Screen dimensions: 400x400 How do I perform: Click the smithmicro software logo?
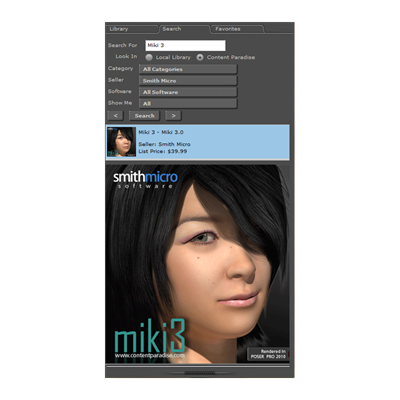145,180
